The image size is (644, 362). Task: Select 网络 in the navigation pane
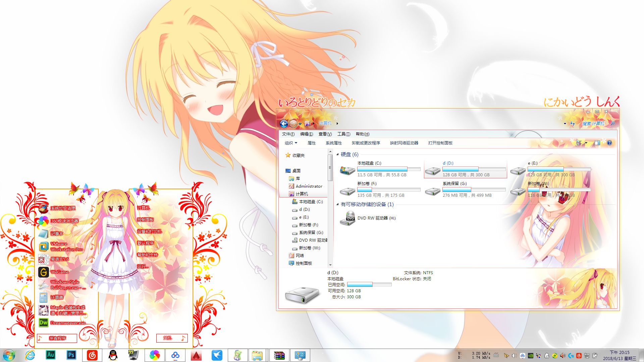point(297,256)
